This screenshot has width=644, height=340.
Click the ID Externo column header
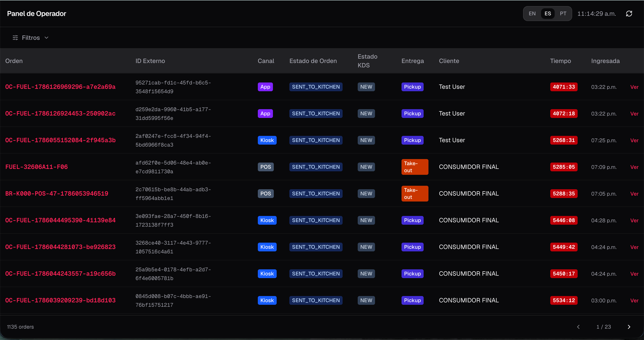click(x=150, y=61)
